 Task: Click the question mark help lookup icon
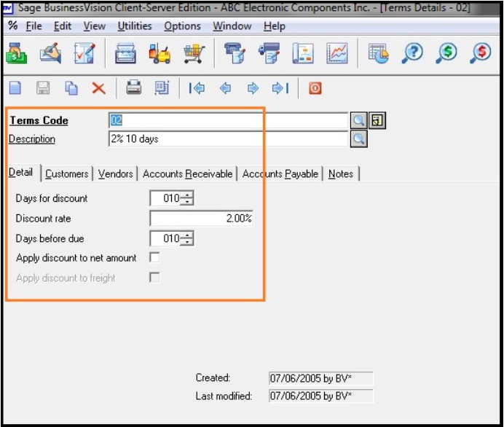coord(412,55)
